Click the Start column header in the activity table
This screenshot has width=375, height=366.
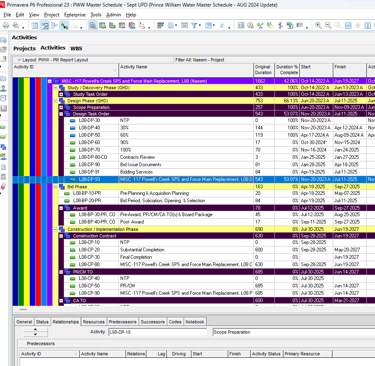(x=316, y=70)
